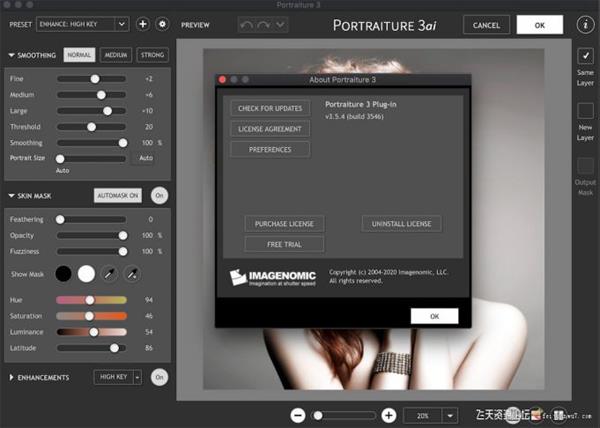Click the Smoothing percentage slider handle

[x=123, y=143]
